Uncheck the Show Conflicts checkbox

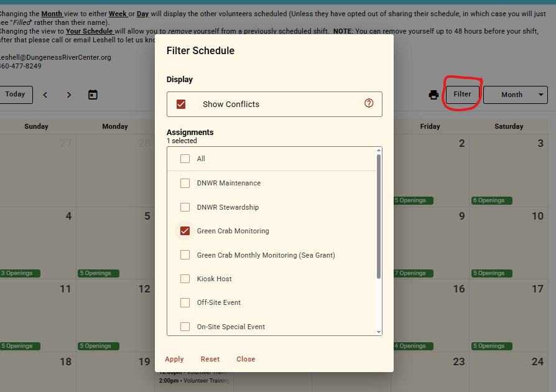(181, 104)
